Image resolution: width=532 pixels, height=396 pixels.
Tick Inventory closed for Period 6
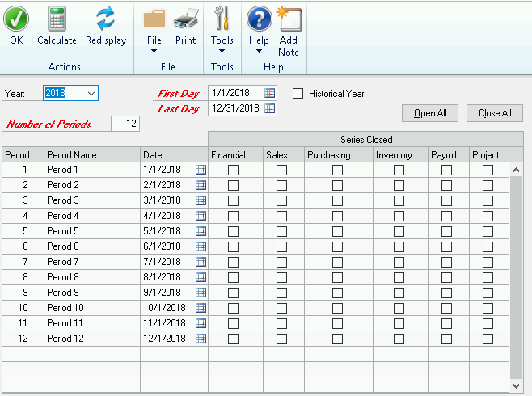(399, 246)
